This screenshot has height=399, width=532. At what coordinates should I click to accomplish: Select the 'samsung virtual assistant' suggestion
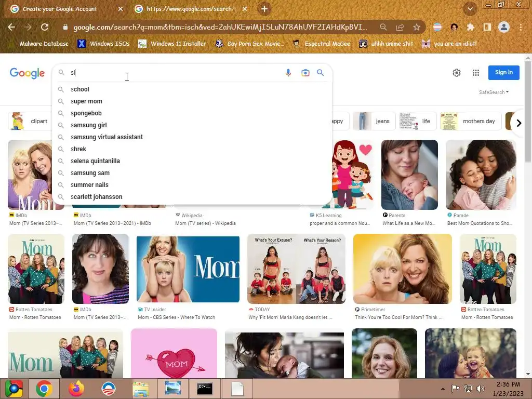(x=192, y=137)
